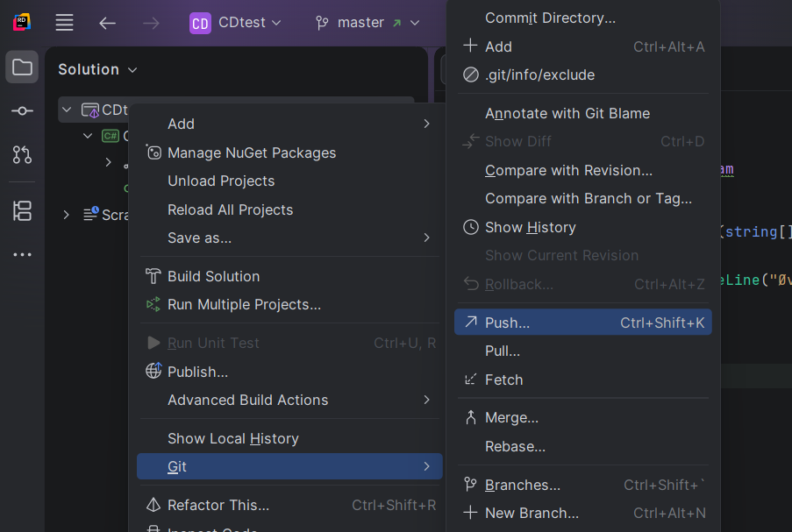Viewport: 792px width, 532px height.
Task: Open the Solution view selector dropdown
Action: point(97,69)
